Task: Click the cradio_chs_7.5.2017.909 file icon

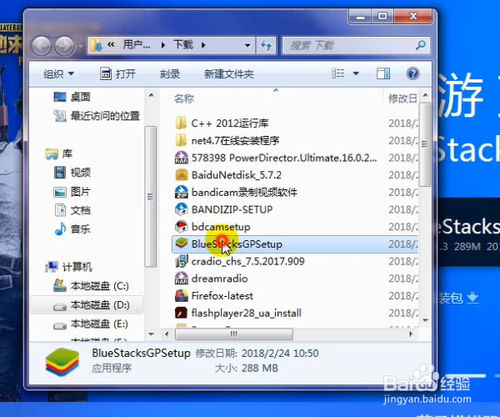Action: tap(181, 261)
